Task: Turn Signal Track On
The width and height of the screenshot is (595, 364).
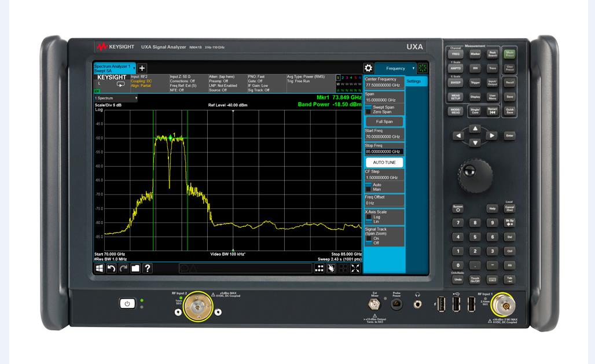Action: [x=372, y=238]
